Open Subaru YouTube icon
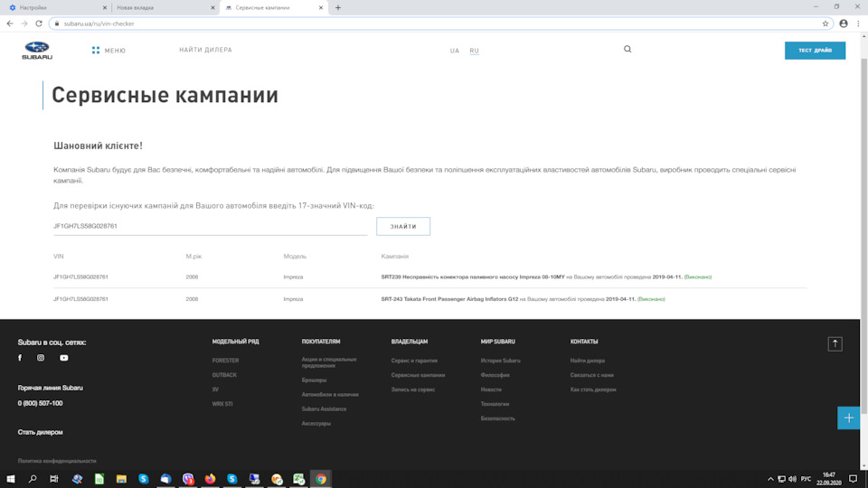The height and width of the screenshot is (488, 868). click(64, 358)
